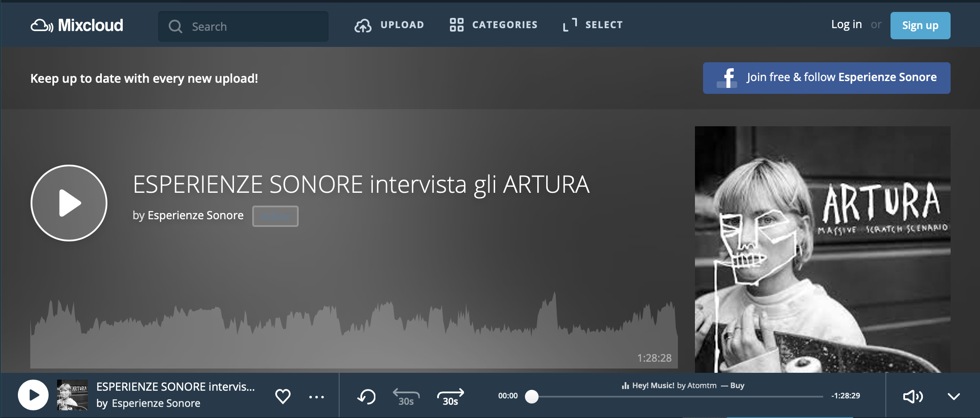Open the Atomtm artist name
Screen dimensions: 980x418
pyautogui.click(x=702, y=386)
